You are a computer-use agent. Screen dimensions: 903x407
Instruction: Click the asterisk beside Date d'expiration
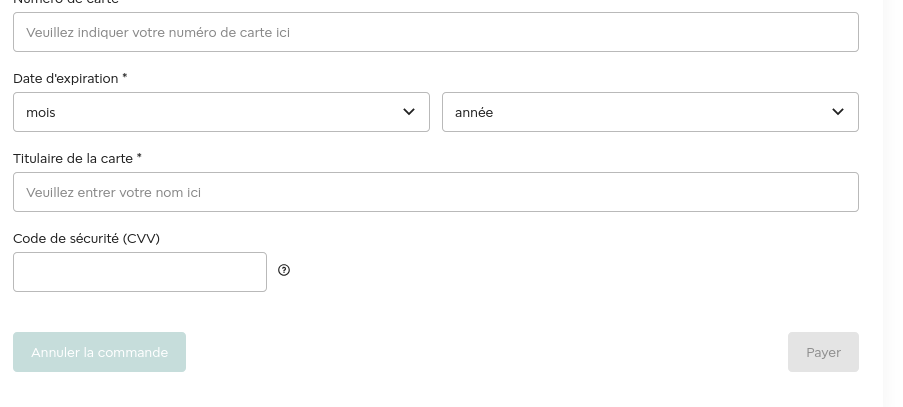click(125, 77)
